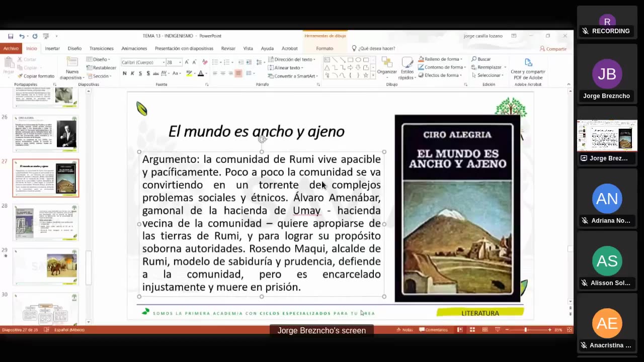
Task: Undo the last action
Action: [x=22, y=36]
